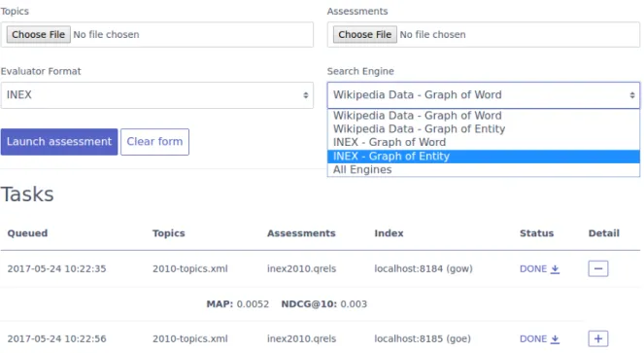Launch the assessment
644x353 pixels.
(x=59, y=142)
